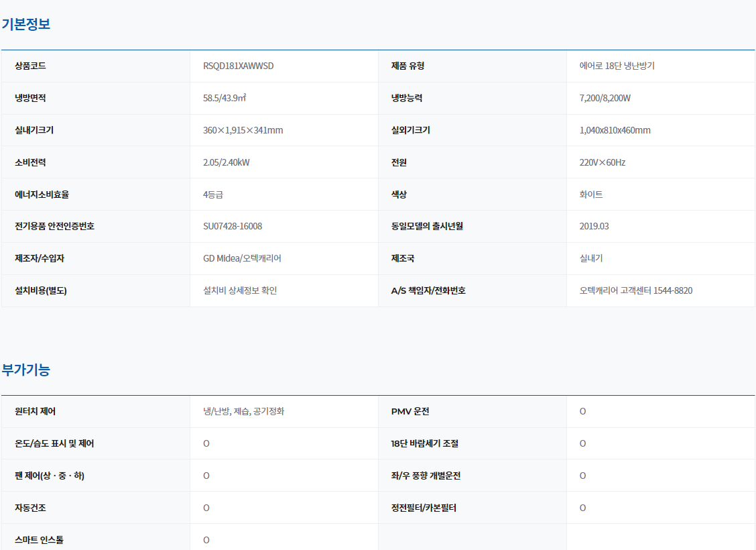
Task: Click the cooling capacity value 7,200/8,200W
Action: tap(605, 98)
